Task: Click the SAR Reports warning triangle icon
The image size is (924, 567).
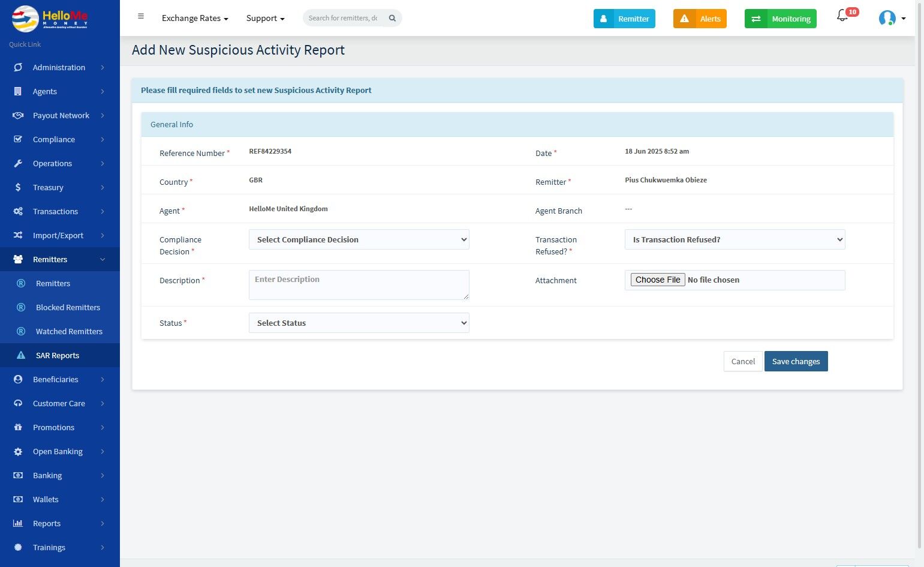Action: pyautogui.click(x=21, y=355)
